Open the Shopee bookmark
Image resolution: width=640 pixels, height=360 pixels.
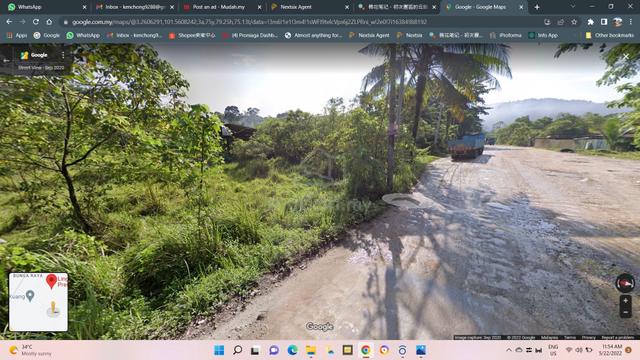click(192, 36)
